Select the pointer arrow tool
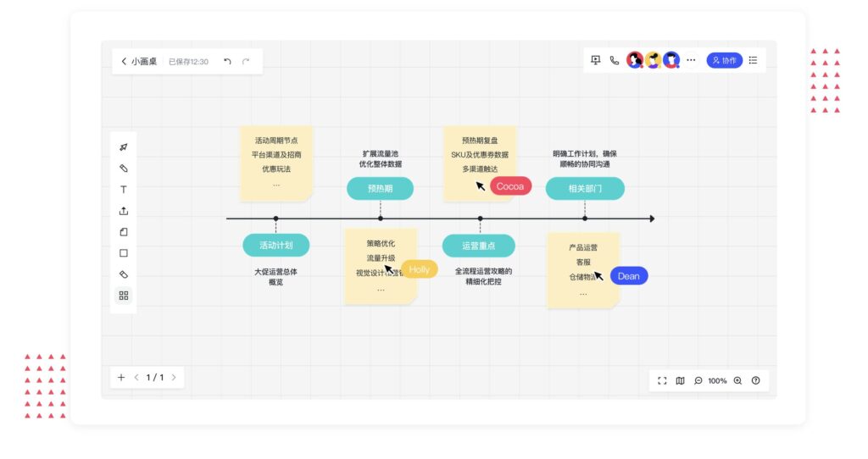The width and height of the screenshot is (868, 459). click(124, 147)
